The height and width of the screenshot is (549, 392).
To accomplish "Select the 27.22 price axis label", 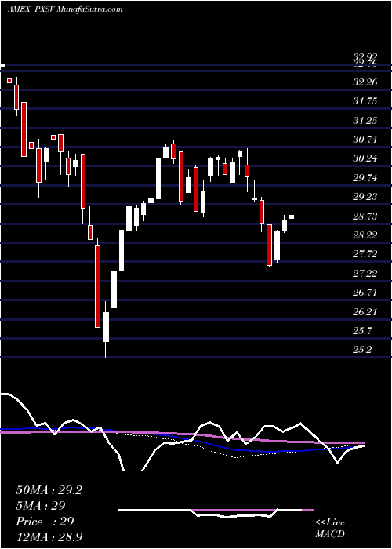I will point(365,273).
